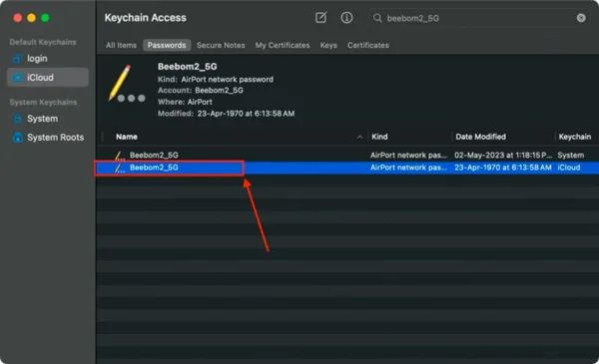Click the search magnifier icon

pos(377,18)
